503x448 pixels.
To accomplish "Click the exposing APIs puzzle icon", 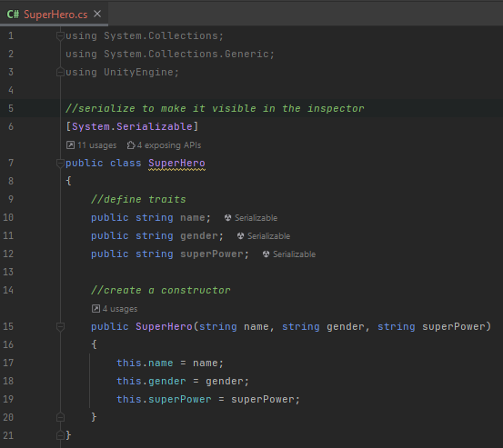I will (x=131, y=145).
